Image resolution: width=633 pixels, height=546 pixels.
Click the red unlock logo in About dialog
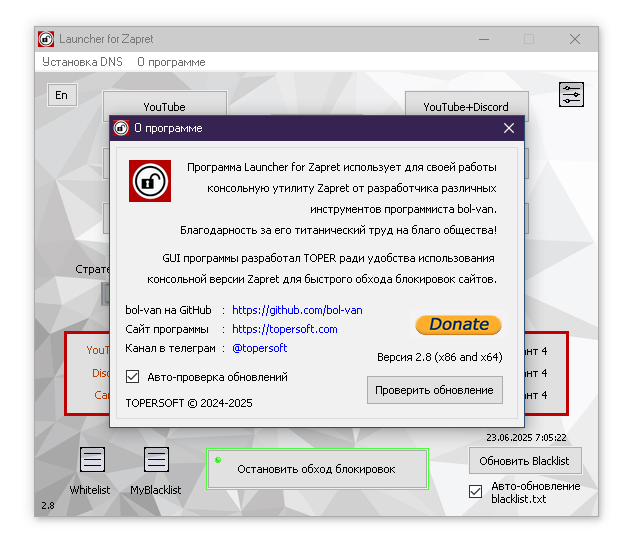coord(150,181)
